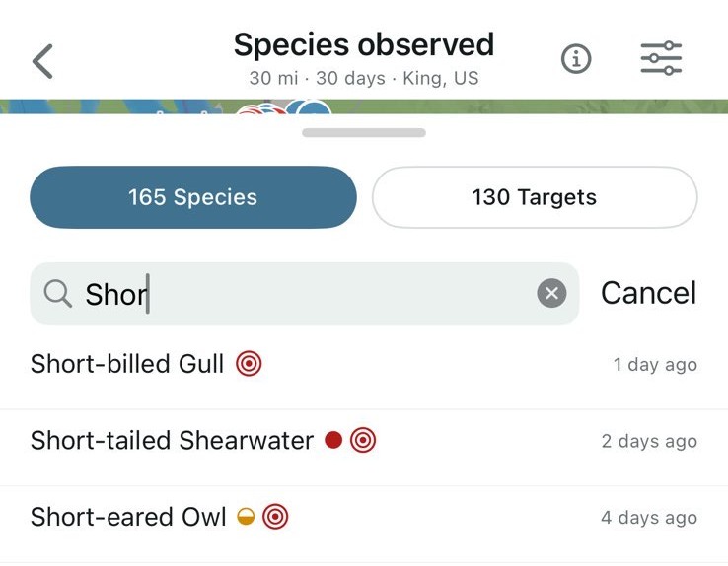The height and width of the screenshot is (566, 728).
Task: Switch to the 165 Species tab
Action: coord(192,197)
